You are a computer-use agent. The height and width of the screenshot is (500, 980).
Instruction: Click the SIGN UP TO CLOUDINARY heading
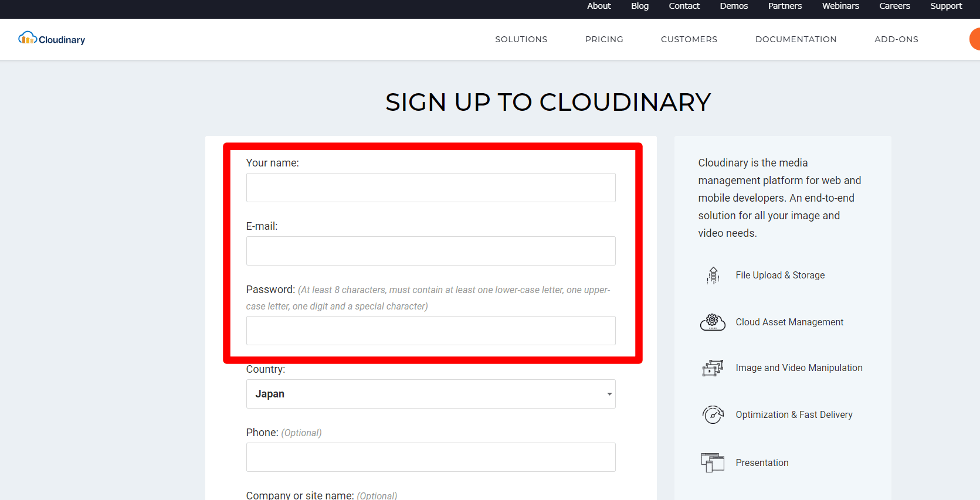548,102
